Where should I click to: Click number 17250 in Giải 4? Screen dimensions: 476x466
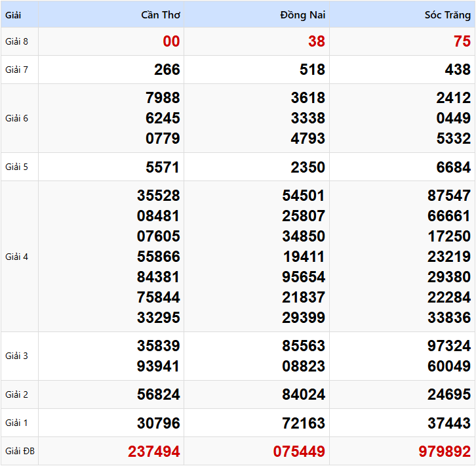(x=449, y=236)
